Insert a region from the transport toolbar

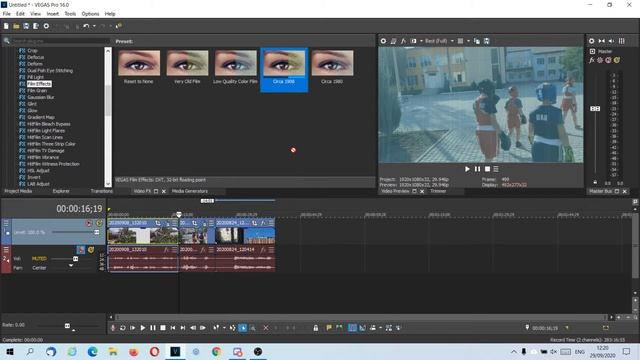[x=339, y=328]
